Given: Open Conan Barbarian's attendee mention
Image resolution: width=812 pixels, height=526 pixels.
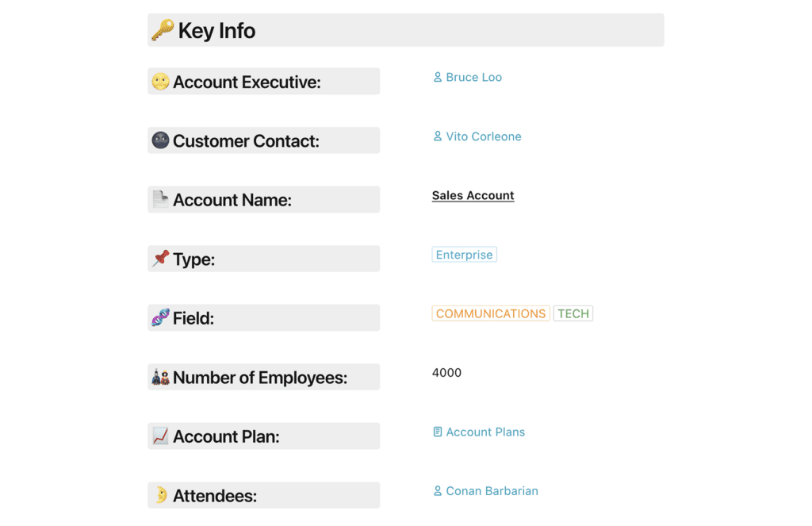Looking at the screenshot, I should click(492, 491).
